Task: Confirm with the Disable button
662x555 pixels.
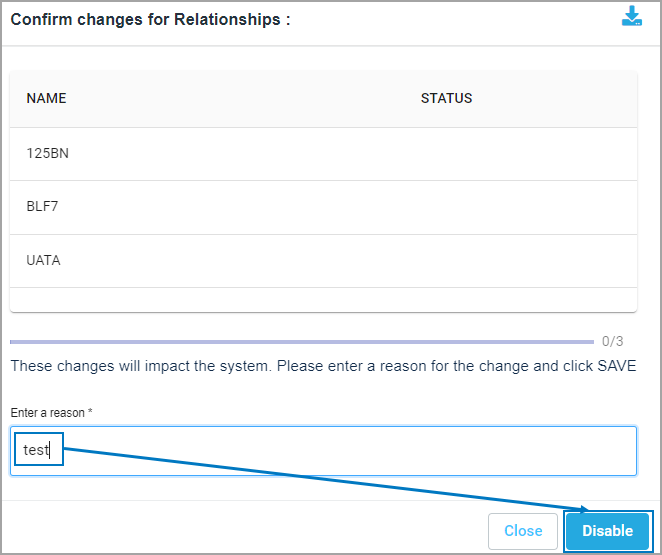Action: [607, 531]
